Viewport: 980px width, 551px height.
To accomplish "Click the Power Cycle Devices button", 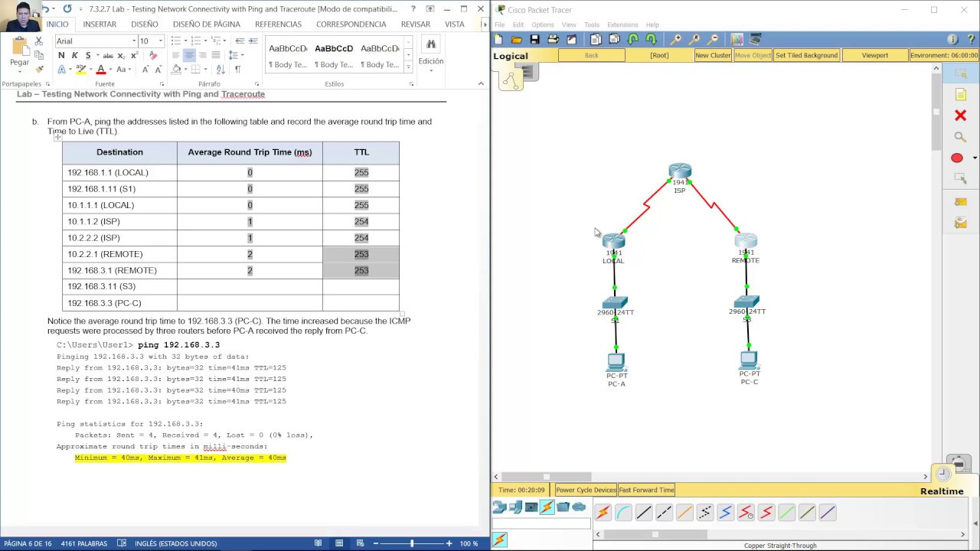I will pyautogui.click(x=586, y=490).
